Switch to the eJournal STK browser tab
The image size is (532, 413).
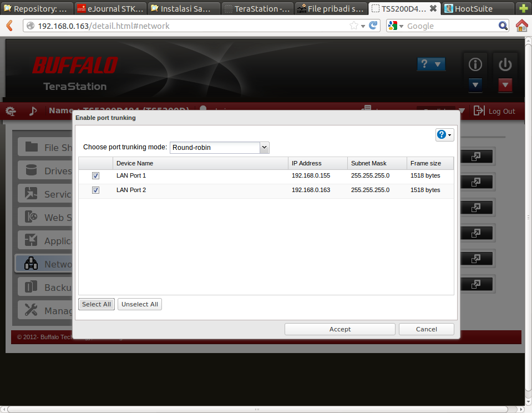(x=110, y=8)
